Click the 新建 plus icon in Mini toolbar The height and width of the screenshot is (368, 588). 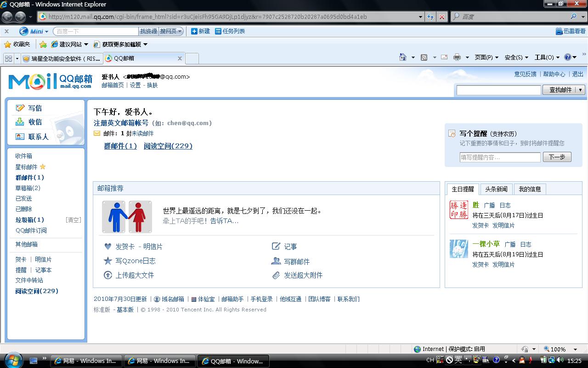pyautogui.click(x=194, y=31)
